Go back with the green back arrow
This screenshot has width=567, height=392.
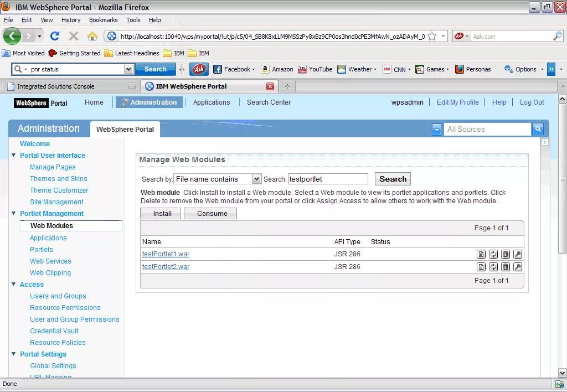[x=12, y=36]
